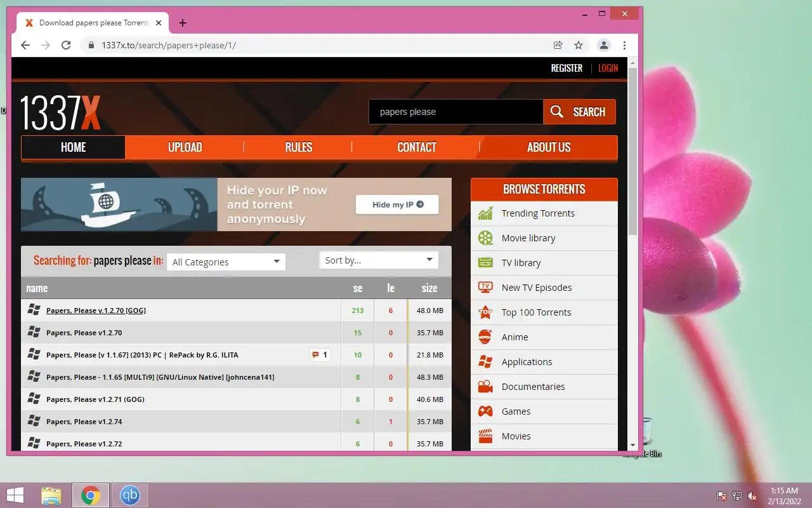Click the Top 100 Torrents sidebar label
The width and height of the screenshot is (812, 508).
[536, 312]
